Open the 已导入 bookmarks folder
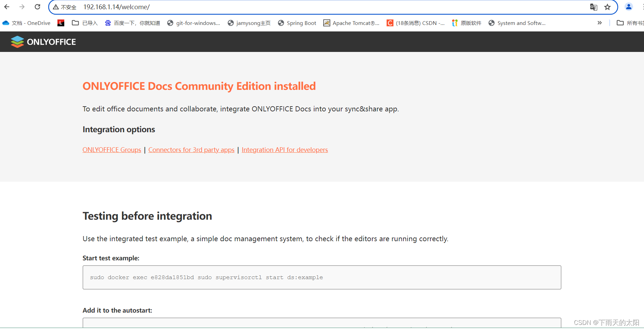This screenshot has height=329, width=644. pos(85,23)
